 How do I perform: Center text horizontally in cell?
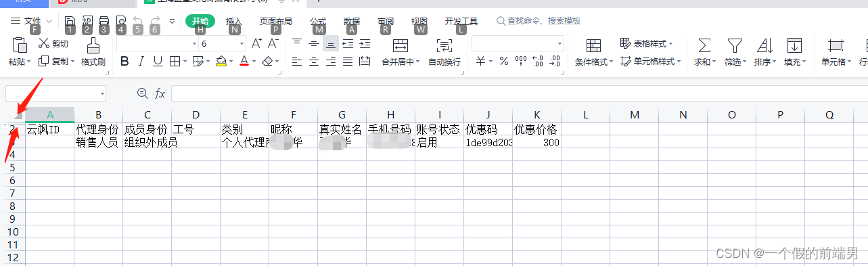314,62
